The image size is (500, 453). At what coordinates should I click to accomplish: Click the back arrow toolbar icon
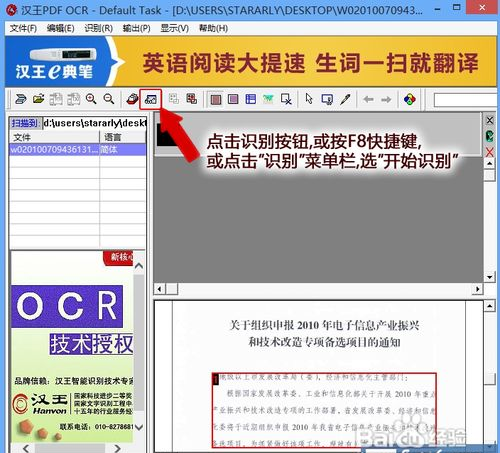pos(368,99)
